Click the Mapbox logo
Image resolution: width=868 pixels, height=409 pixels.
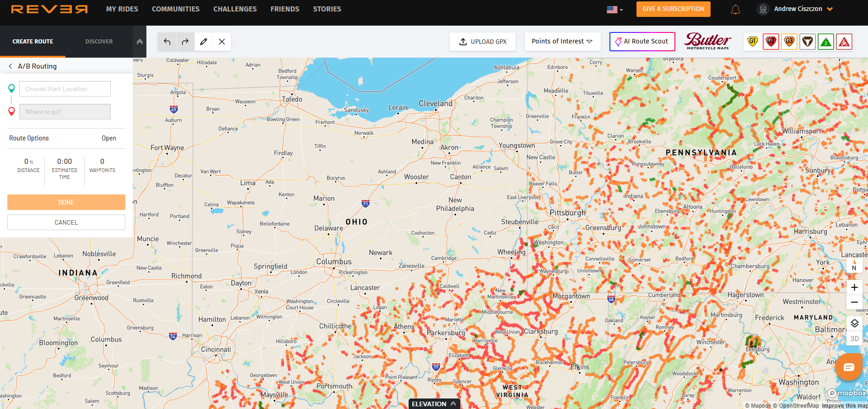pos(846,393)
